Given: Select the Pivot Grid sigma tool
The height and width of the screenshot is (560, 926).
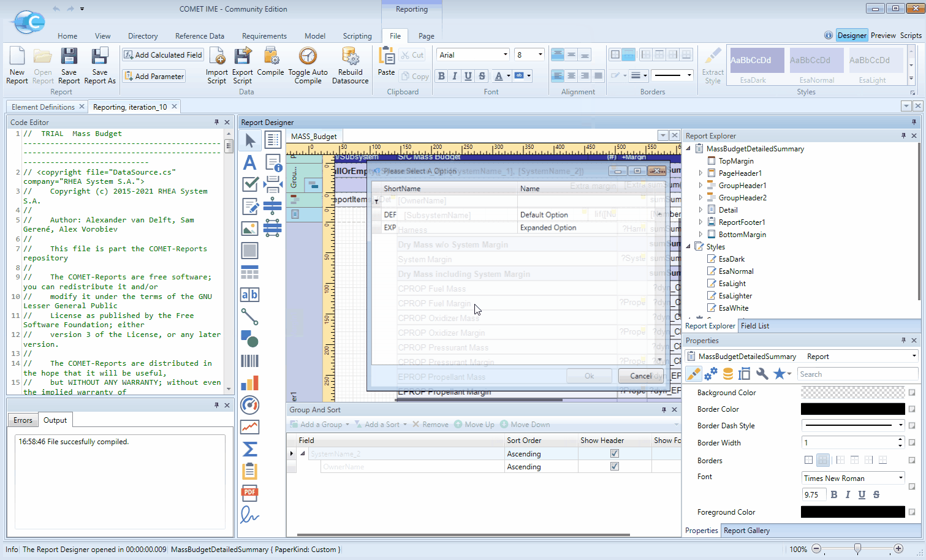Looking at the screenshot, I should tap(250, 449).
